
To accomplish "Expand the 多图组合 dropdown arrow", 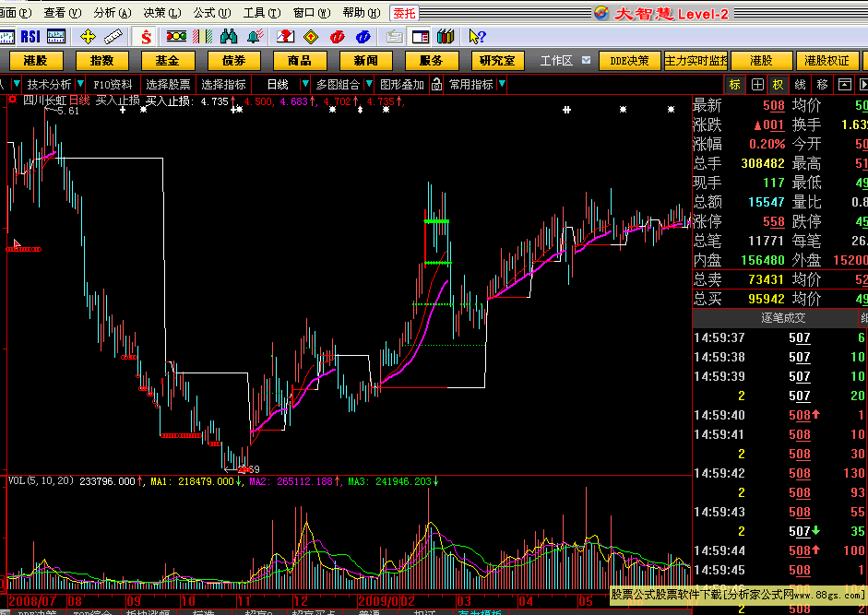I will [369, 84].
